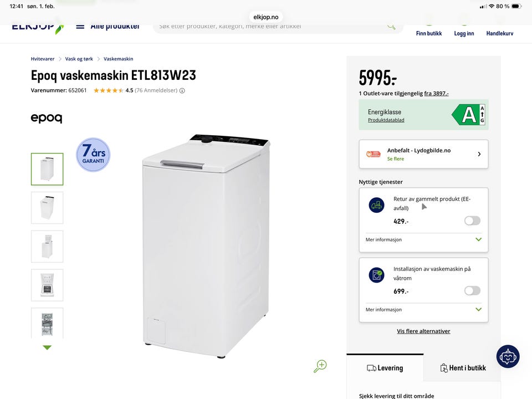This screenshot has height=399, width=532.
Task: Click Vis flere alternativer link
Action: coord(423,331)
